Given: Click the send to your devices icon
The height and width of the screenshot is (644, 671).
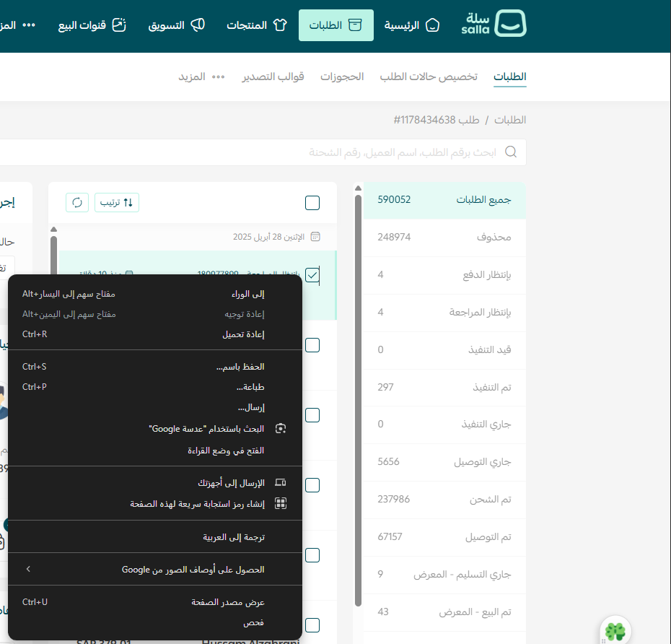Looking at the screenshot, I should [x=281, y=482].
